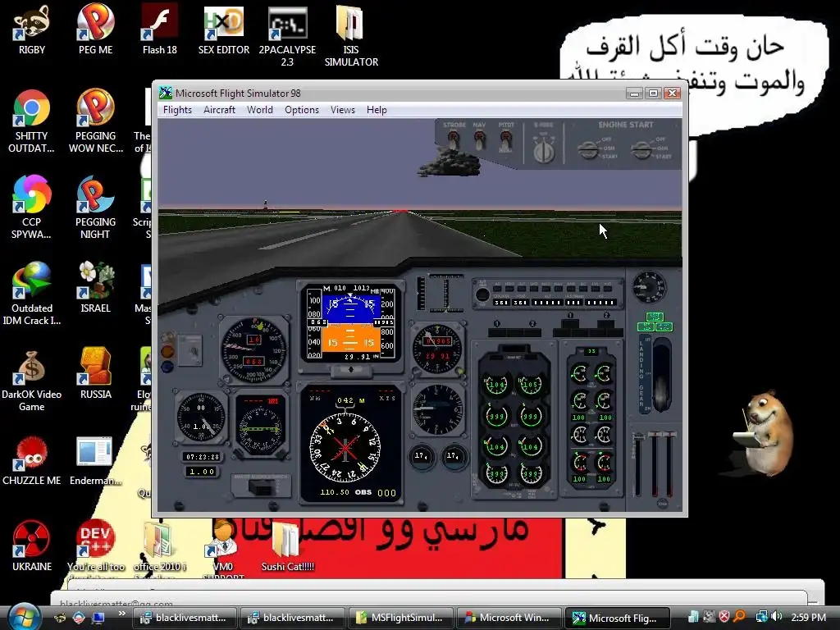Flip the PITOT heat switch
Screen dimensions: 840x630
pos(505,141)
